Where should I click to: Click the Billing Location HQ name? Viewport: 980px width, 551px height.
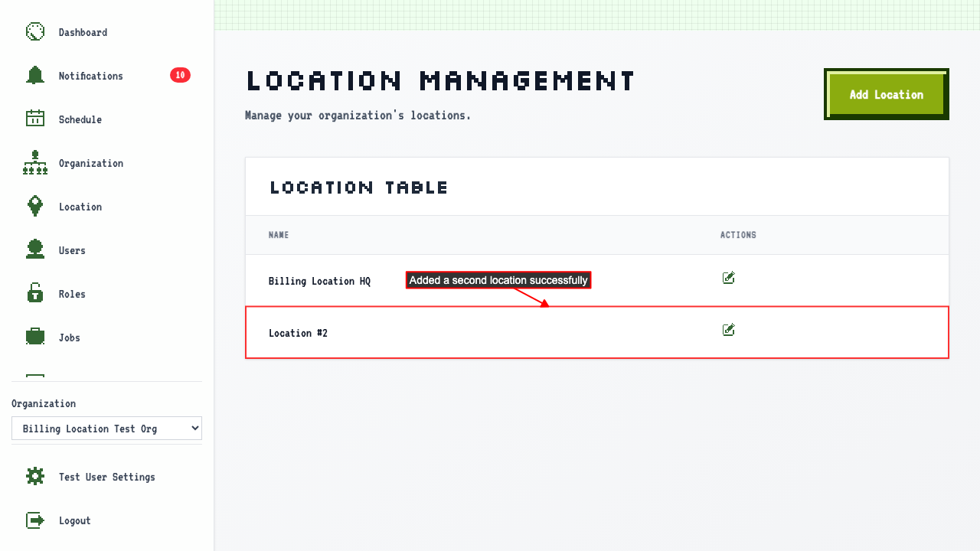pyautogui.click(x=319, y=281)
